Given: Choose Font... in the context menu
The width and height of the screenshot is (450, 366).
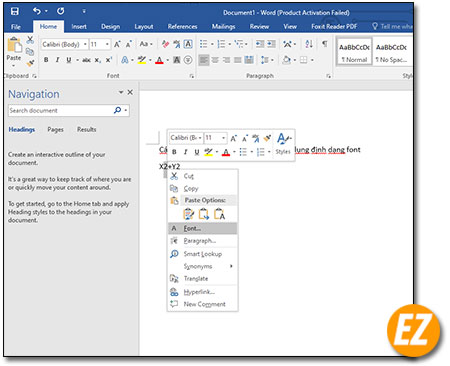Looking at the screenshot, I should pyautogui.click(x=203, y=228).
